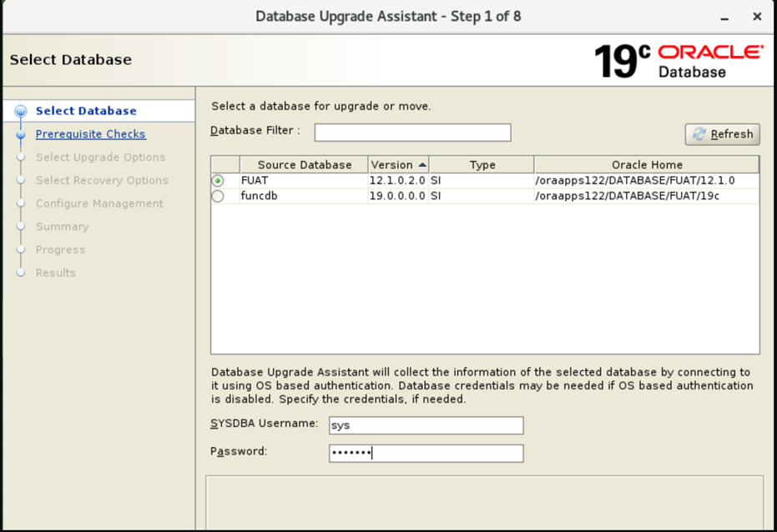Click the Summary step

point(63,227)
